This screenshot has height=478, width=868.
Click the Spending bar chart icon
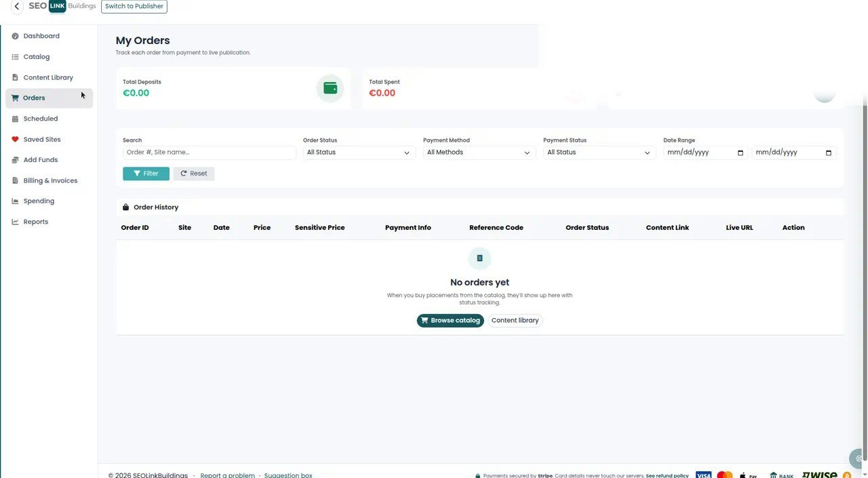point(15,201)
